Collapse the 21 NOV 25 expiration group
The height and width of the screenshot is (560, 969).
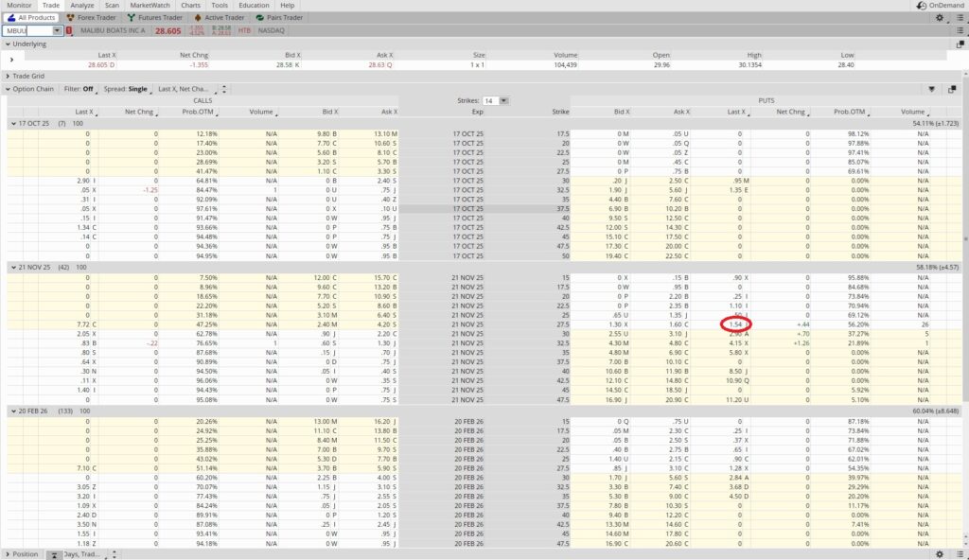(12, 268)
